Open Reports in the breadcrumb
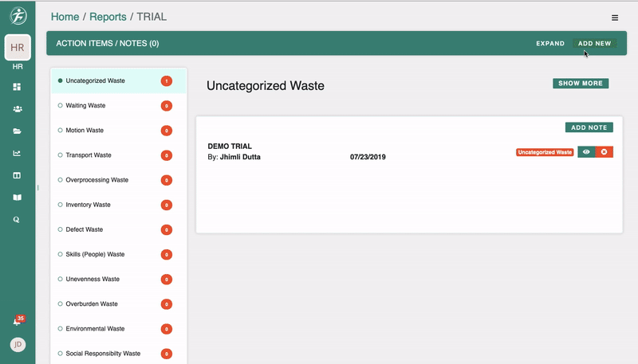This screenshot has width=638, height=364. point(108,17)
